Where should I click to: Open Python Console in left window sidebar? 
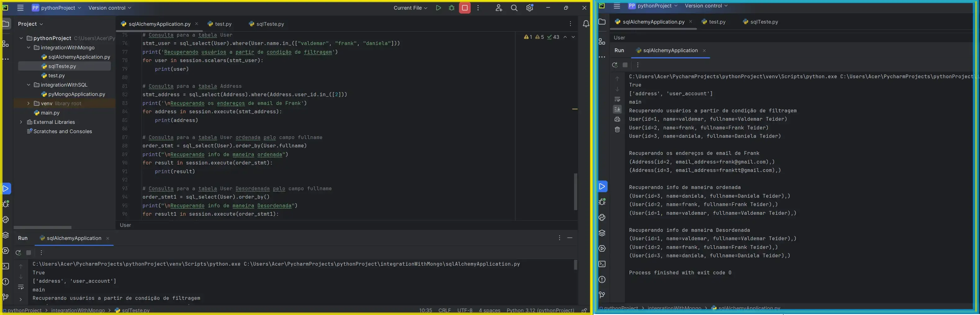pos(6,219)
